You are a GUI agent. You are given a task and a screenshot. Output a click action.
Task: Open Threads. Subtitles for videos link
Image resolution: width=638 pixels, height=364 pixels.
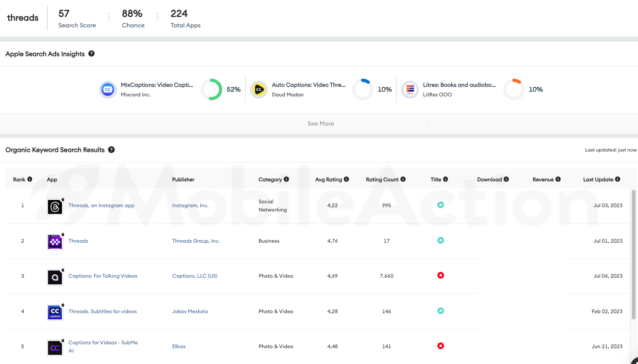click(x=103, y=311)
